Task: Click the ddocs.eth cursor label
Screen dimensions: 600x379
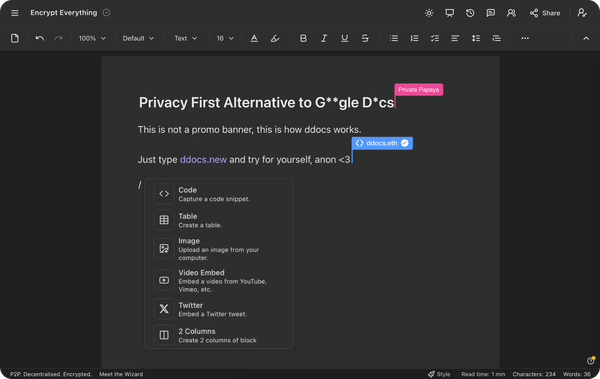Action: click(x=382, y=143)
